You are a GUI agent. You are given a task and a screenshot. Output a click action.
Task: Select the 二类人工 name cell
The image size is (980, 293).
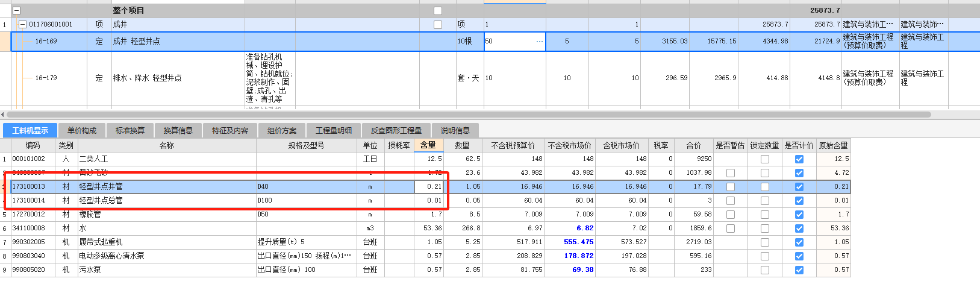pos(167,159)
